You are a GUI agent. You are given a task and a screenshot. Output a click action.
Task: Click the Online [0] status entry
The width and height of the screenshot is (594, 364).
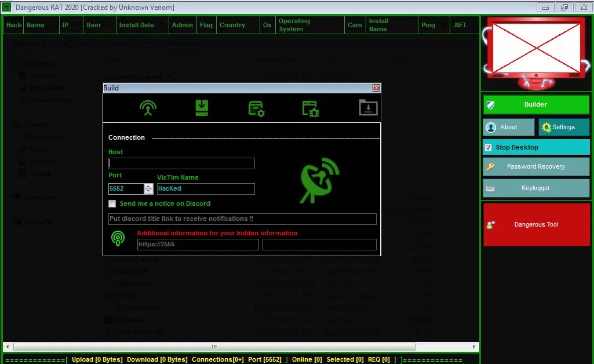(307, 359)
